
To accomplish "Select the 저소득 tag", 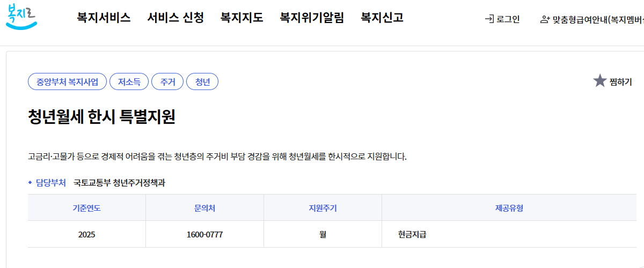I will 129,82.
